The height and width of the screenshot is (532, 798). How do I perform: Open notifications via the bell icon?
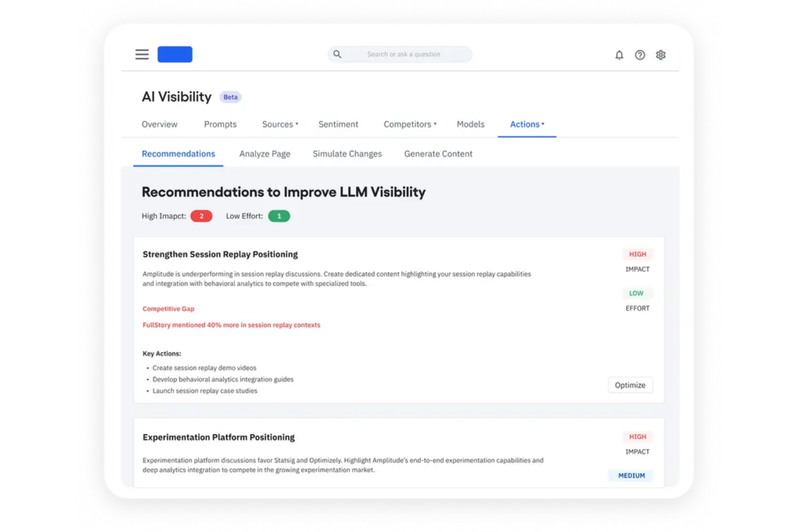point(618,54)
